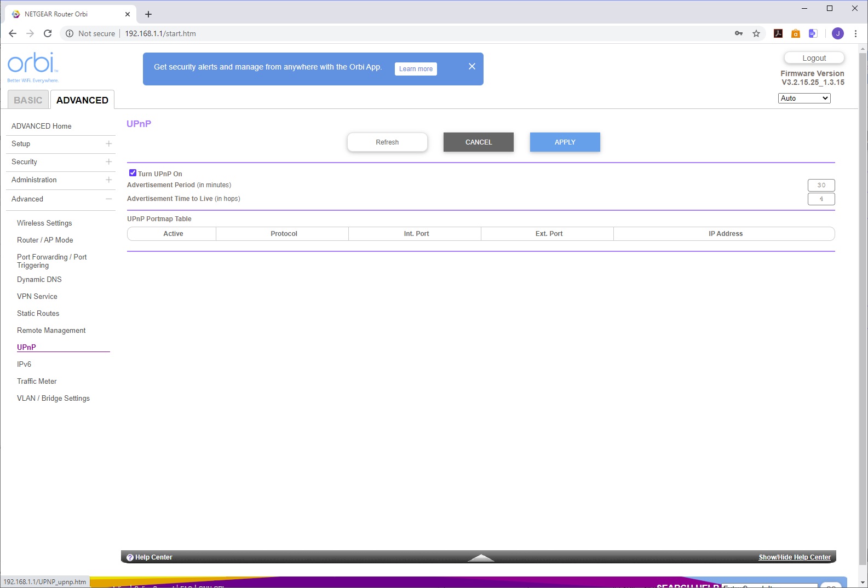Open the blue extension beside the profile avatar
868x588 pixels.
[813, 33]
